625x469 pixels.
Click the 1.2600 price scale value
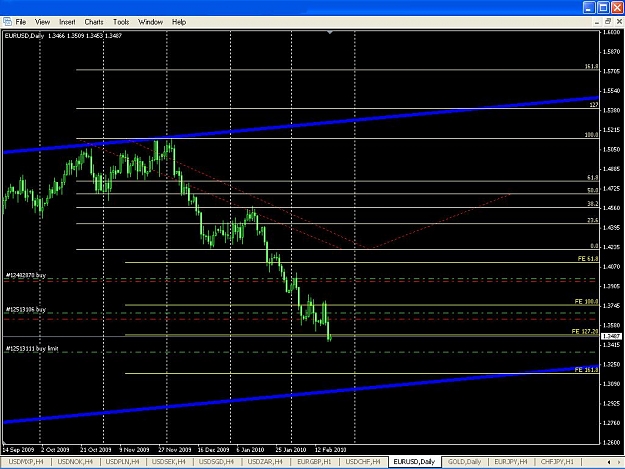612,442
